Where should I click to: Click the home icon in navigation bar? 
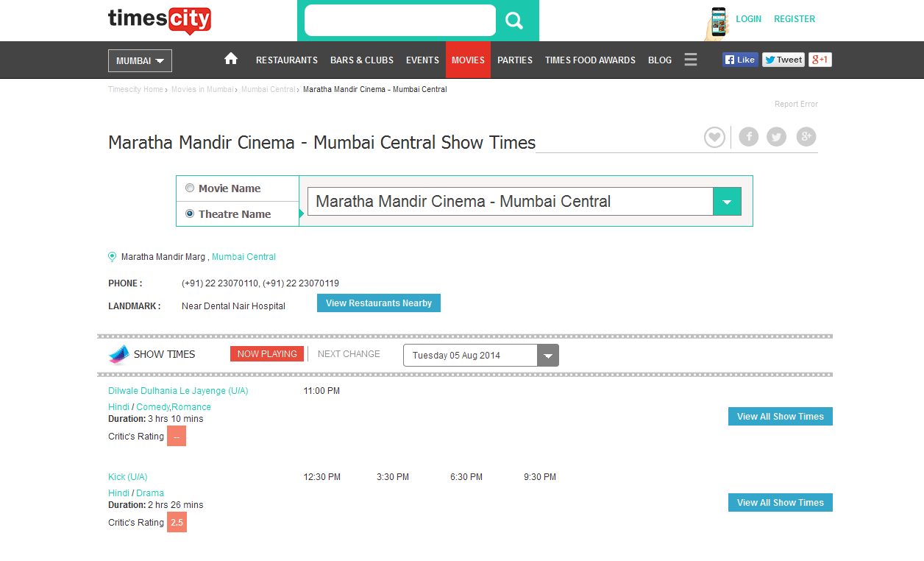pos(231,60)
